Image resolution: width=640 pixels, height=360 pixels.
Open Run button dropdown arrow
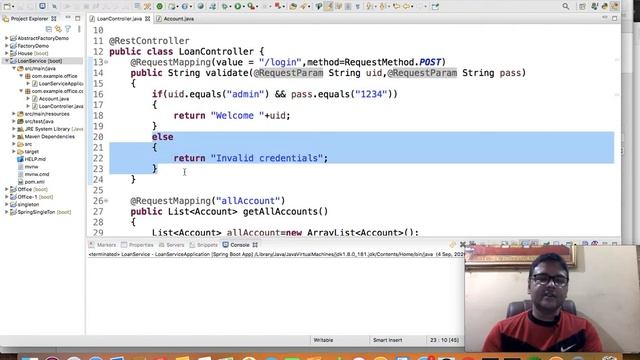click(244, 7)
